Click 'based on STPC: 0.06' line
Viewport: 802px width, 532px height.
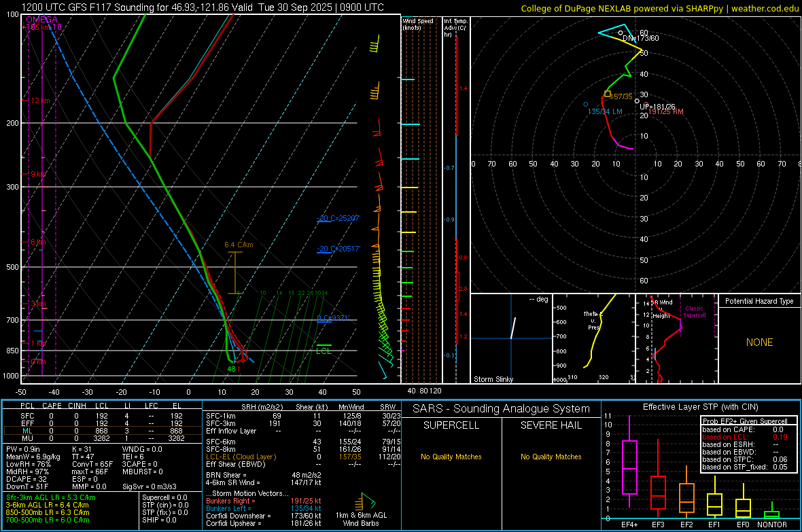click(x=745, y=459)
